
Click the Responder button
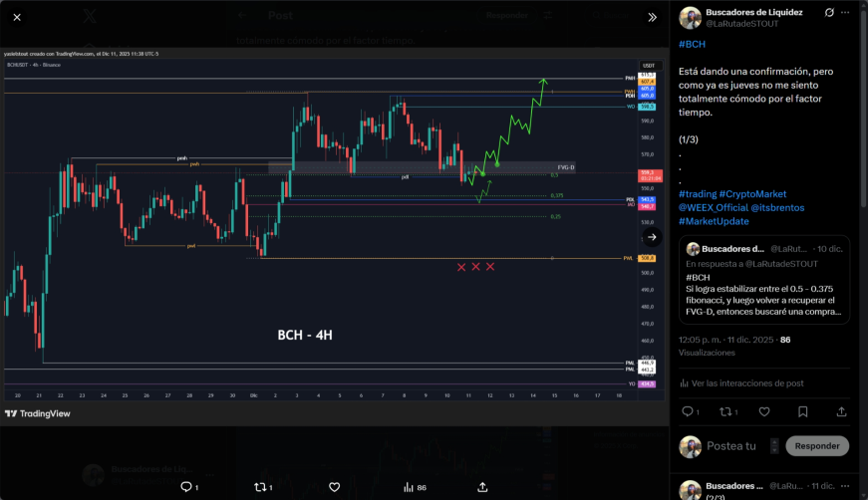click(817, 446)
